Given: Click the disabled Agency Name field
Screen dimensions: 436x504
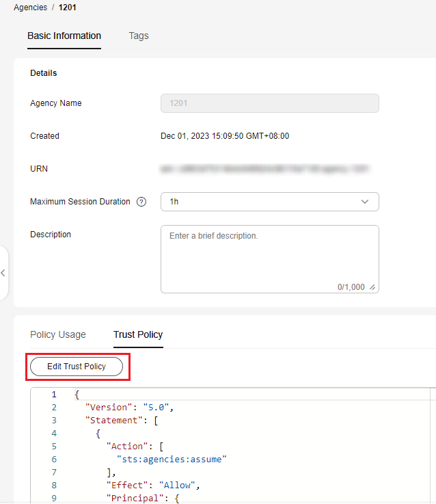Looking at the screenshot, I should pos(269,103).
